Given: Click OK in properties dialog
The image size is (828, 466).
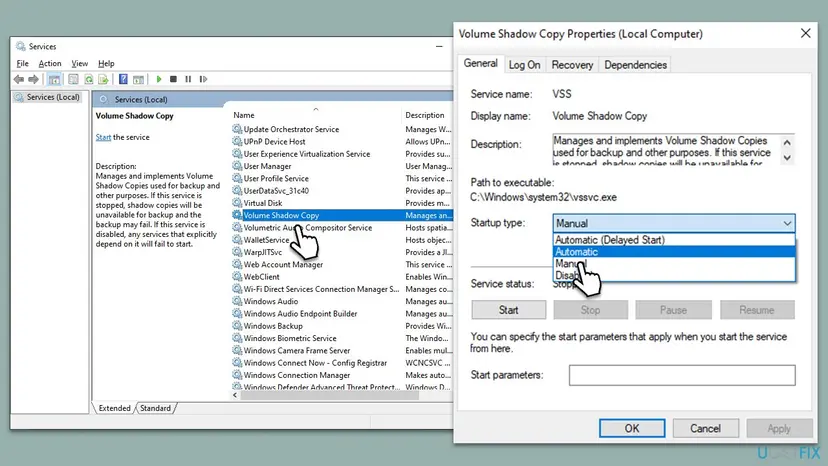Looking at the screenshot, I should [632, 428].
